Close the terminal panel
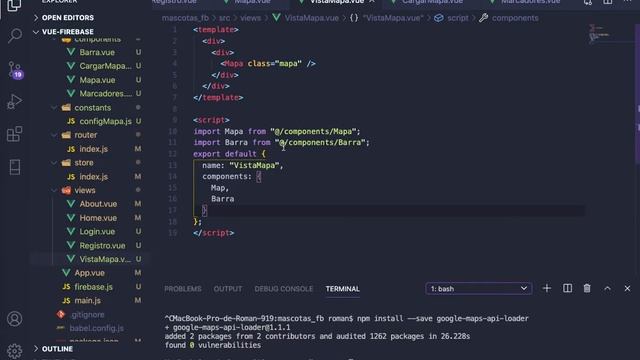The width and height of the screenshot is (640, 360). point(627,289)
